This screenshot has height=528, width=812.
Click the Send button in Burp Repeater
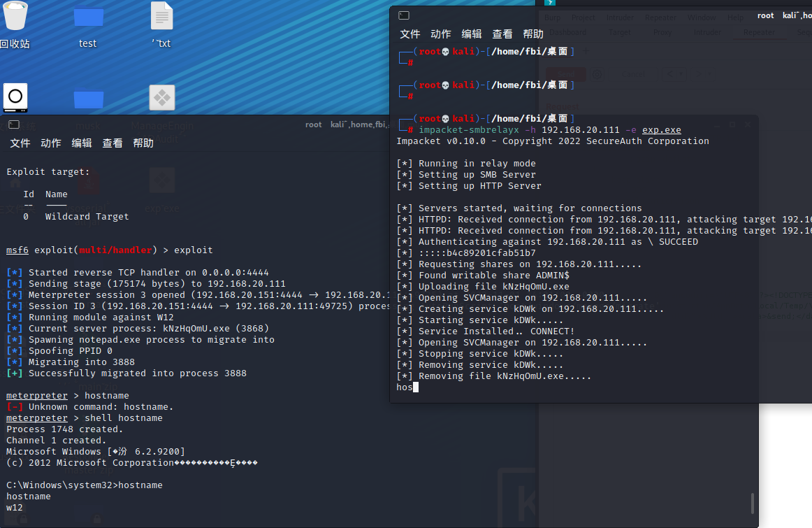[x=566, y=74]
